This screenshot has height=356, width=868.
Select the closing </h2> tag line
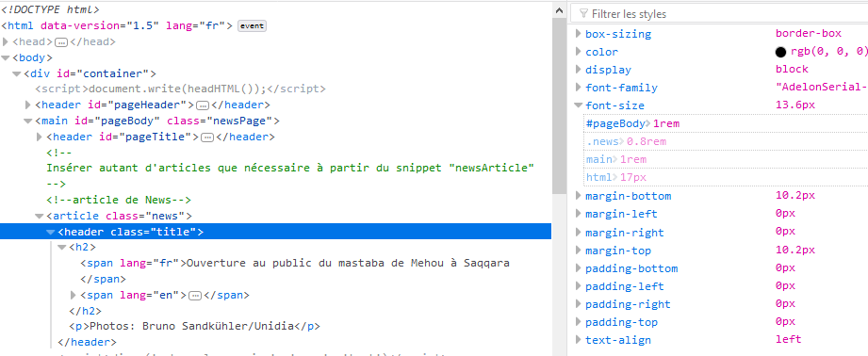pos(85,311)
